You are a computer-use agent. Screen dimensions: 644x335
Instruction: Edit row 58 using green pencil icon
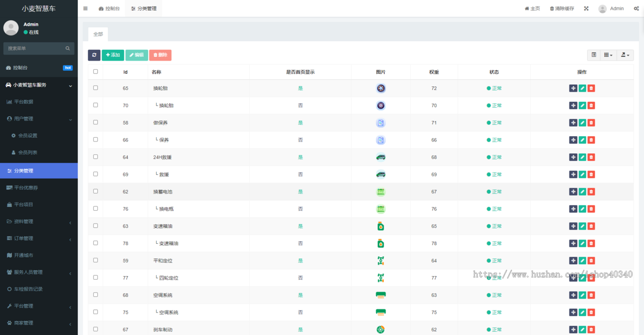582,123
